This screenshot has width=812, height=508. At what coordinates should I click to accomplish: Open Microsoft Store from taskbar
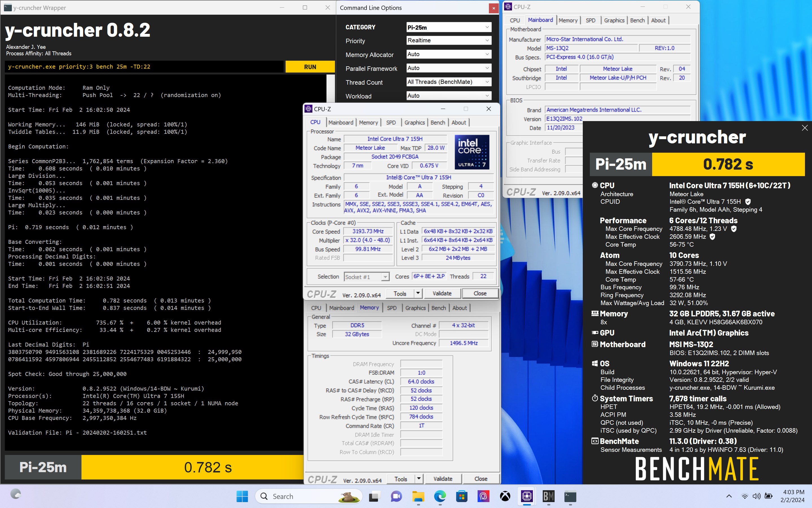[x=462, y=496]
